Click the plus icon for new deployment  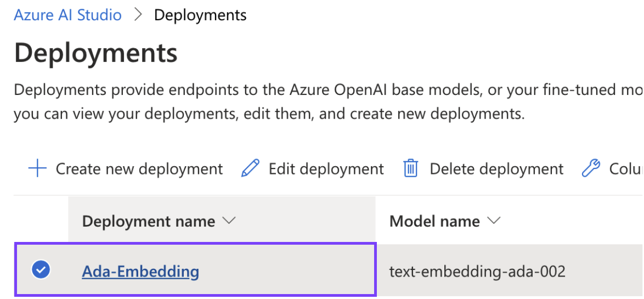point(37,169)
